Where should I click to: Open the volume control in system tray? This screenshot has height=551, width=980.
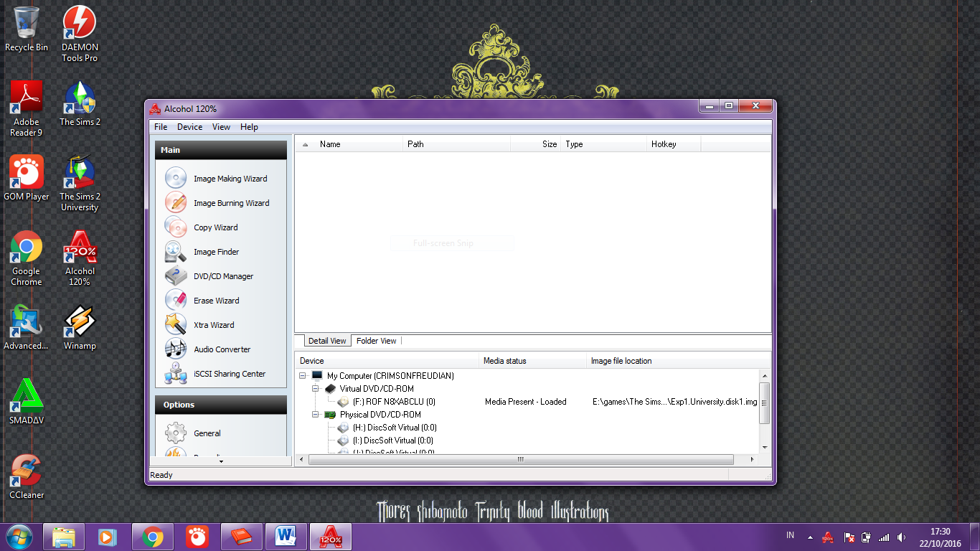[901, 537]
